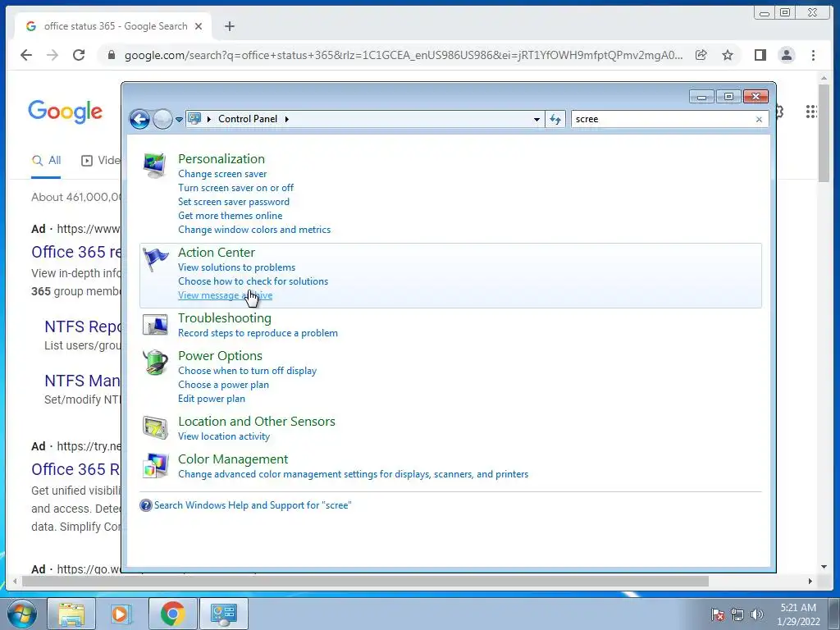Open Record steps to reproduce a problem
The image size is (840, 630).
[x=258, y=333]
